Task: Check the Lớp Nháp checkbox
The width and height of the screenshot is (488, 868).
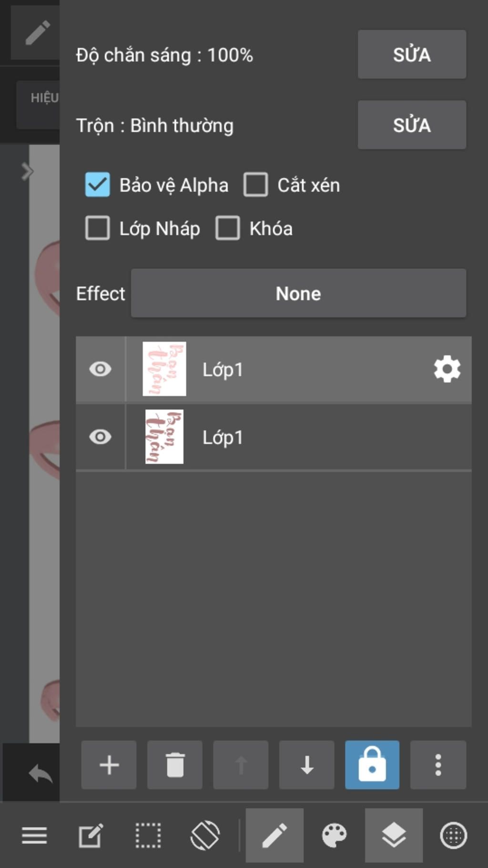Action: [x=98, y=228]
